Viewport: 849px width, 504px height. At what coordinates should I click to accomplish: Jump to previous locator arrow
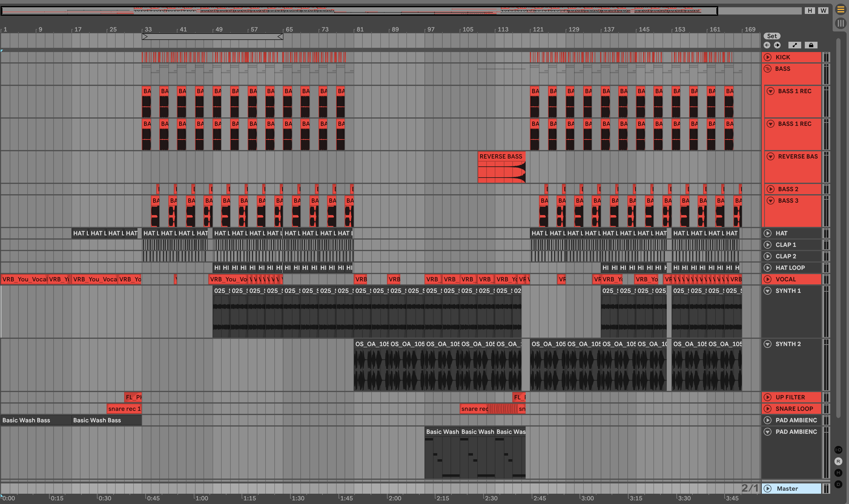(x=767, y=45)
